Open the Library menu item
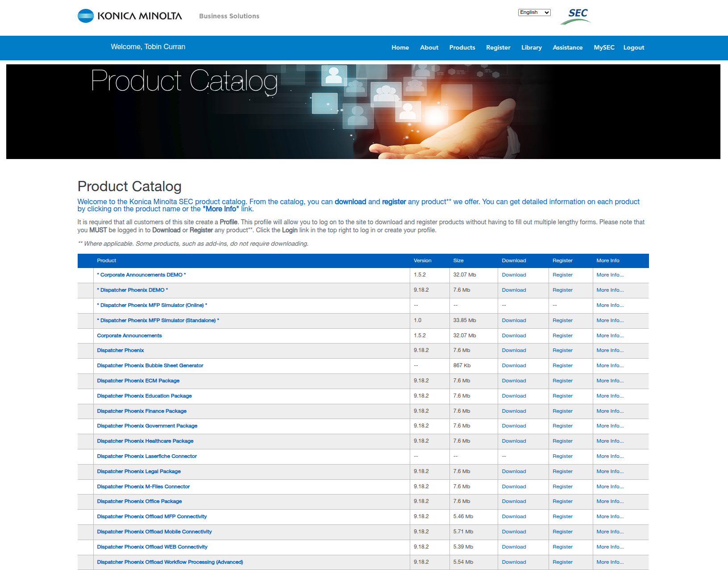 coord(532,47)
